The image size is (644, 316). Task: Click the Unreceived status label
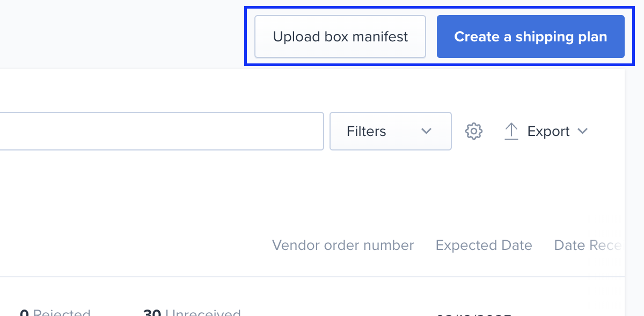tap(203, 312)
